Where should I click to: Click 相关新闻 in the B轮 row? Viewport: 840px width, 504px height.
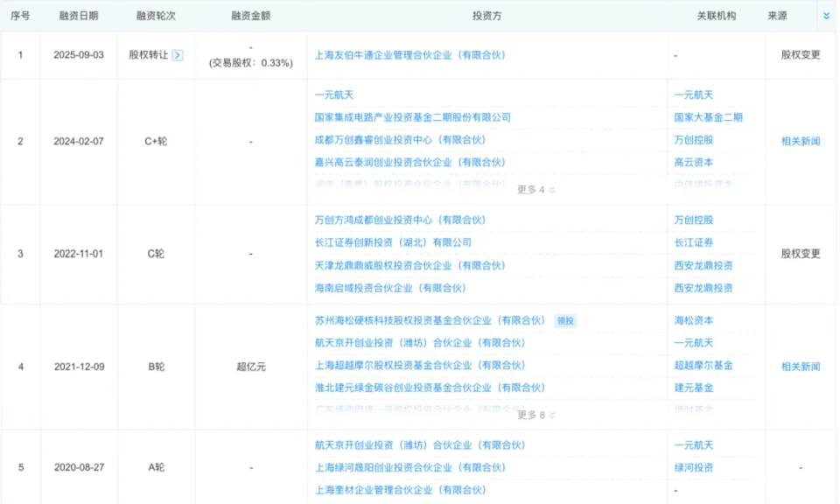[799, 367]
